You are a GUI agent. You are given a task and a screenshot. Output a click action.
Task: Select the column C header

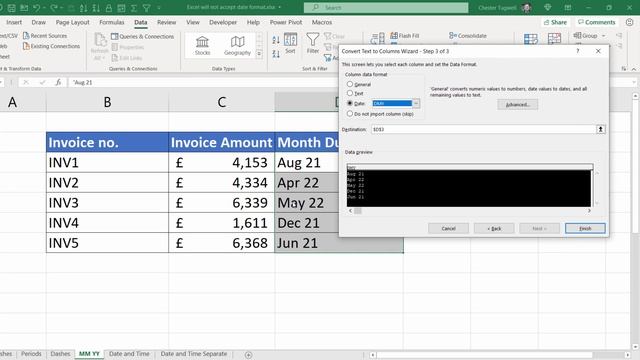(222, 102)
